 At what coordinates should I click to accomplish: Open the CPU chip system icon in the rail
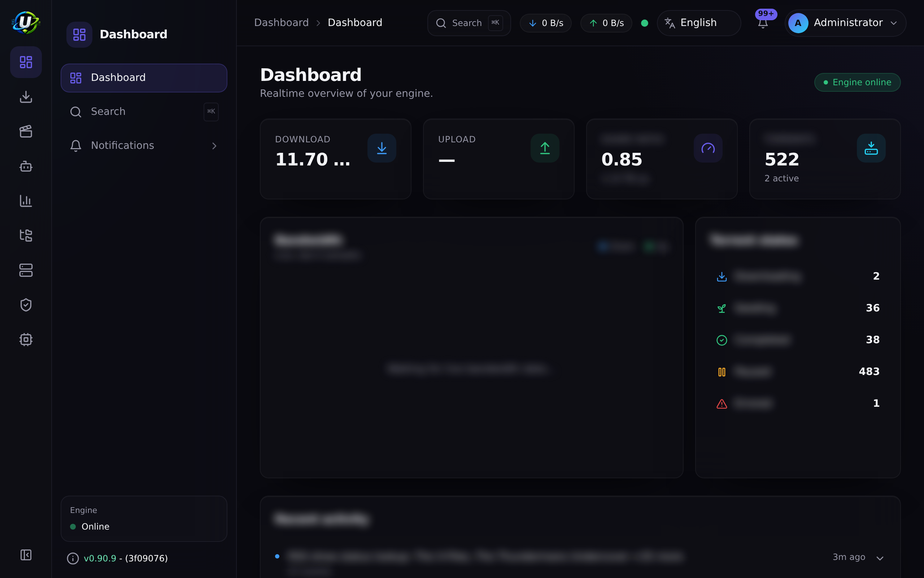pos(26,340)
